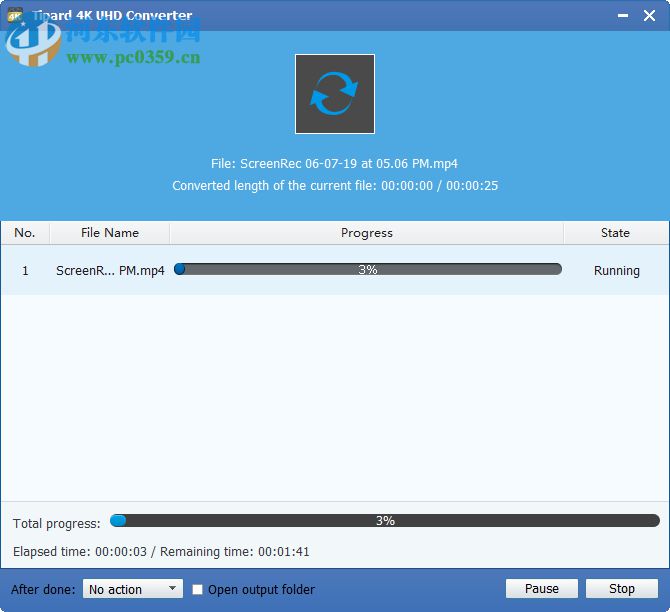The width and height of the screenshot is (670, 612).
Task: Click the Elapsed time 00:00:03 text
Action: pos(80,552)
